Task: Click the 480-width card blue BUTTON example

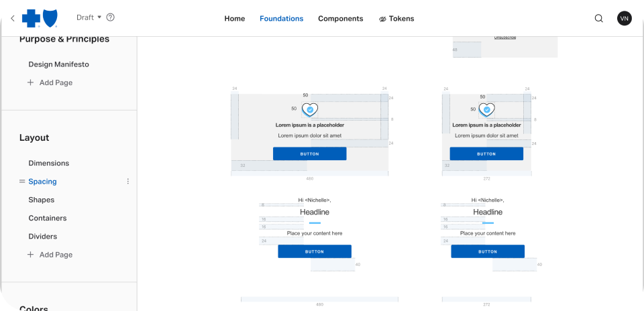Action: point(309,153)
